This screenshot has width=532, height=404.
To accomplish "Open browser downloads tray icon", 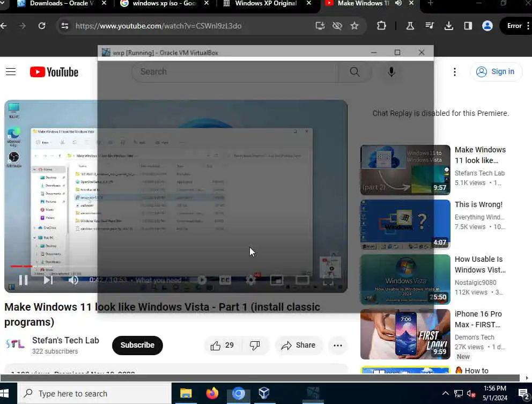I will 448,26.
